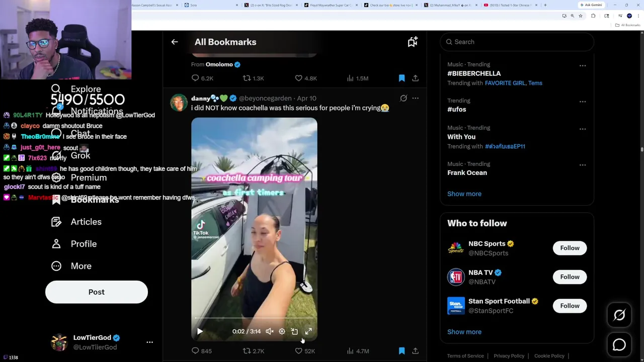The image size is (644, 362).
Task: Open @beyoncegarden handle link
Action: (265, 99)
